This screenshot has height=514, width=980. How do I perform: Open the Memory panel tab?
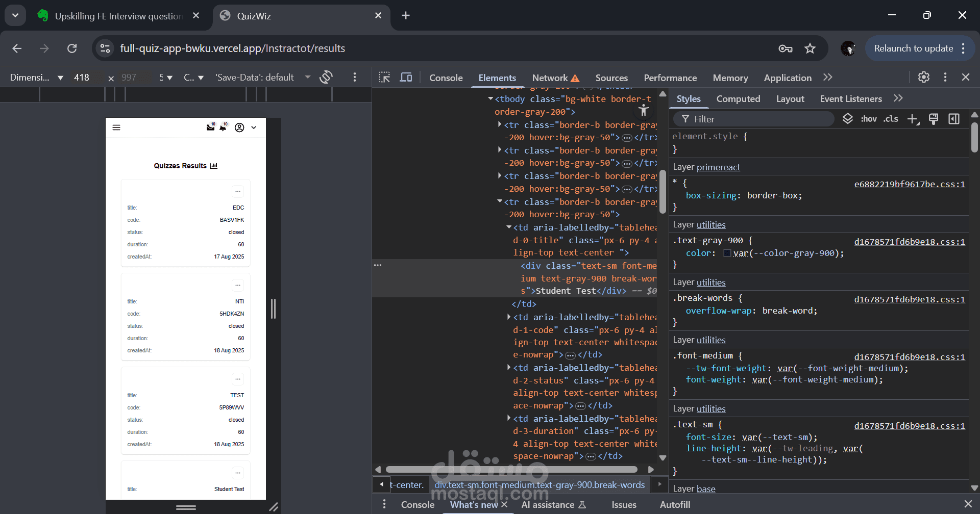click(x=730, y=78)
